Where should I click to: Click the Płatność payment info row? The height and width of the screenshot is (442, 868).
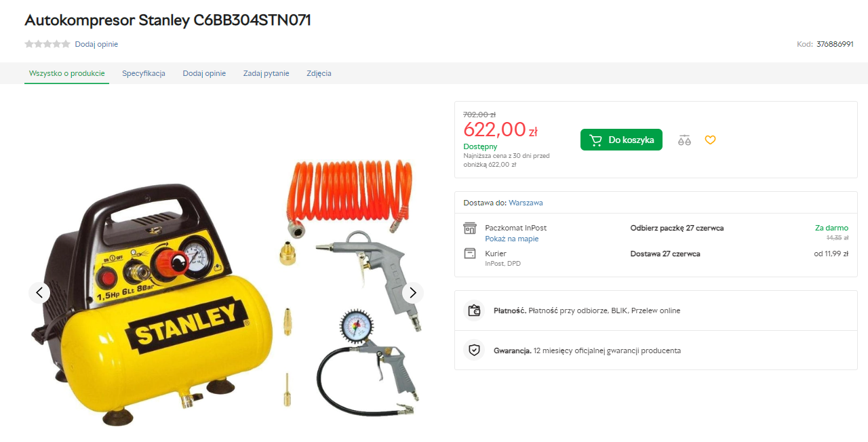656,310
